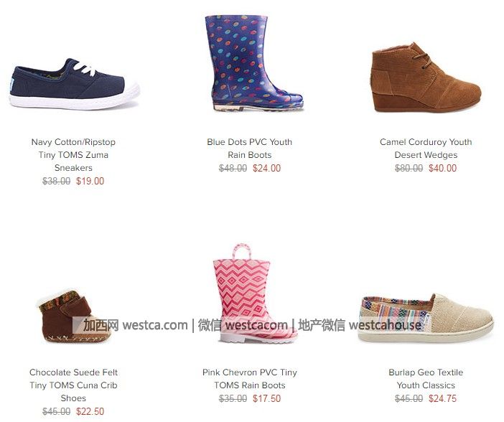Select the $17.50 sale price
Image resolution: width=504 pixels, height=422 pixels.
pyautogui.click(x=266, y=399)
